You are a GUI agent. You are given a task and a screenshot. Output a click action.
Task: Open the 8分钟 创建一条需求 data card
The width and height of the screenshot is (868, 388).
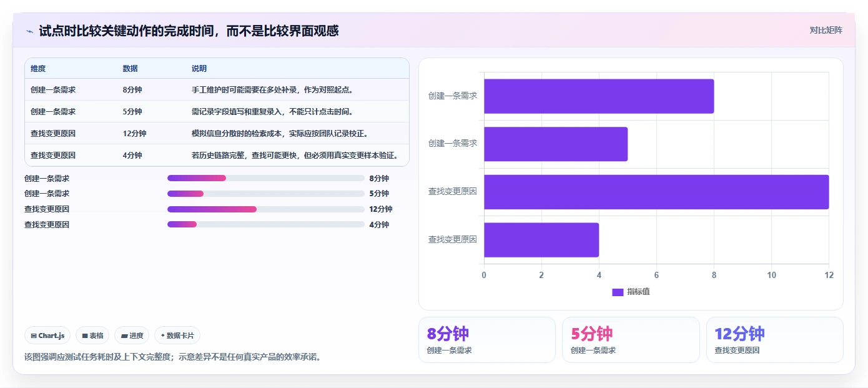(486, 340)
